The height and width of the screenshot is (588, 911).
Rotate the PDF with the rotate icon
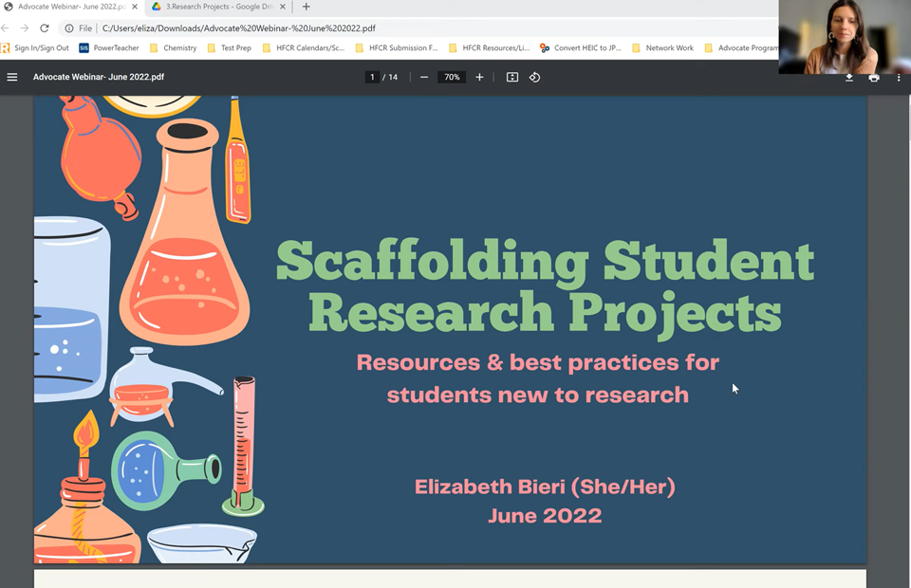tap(534, 77)
